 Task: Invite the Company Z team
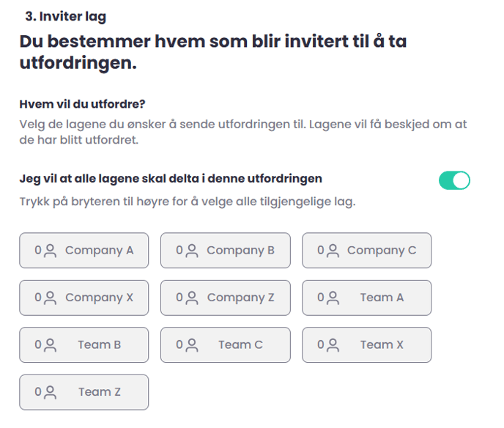click(226, 298)
